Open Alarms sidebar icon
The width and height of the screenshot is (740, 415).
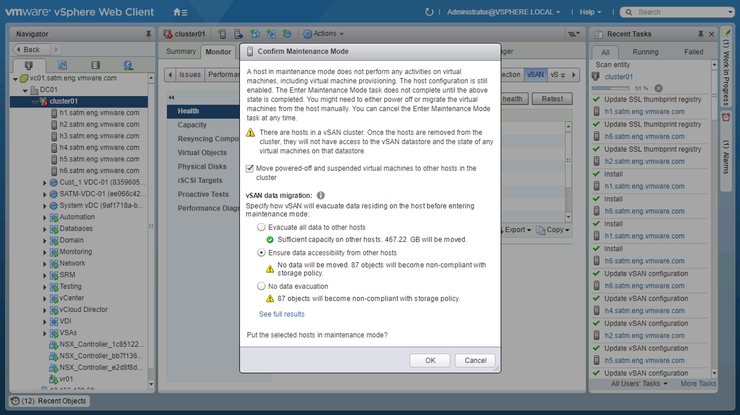pos(726,117)
